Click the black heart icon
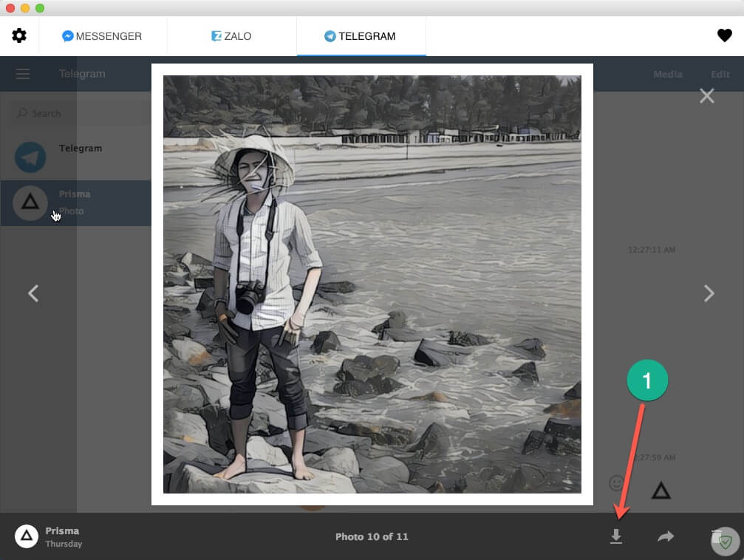Image resolution: width=744 pixels, height=560 pixels. click(724, 35)
